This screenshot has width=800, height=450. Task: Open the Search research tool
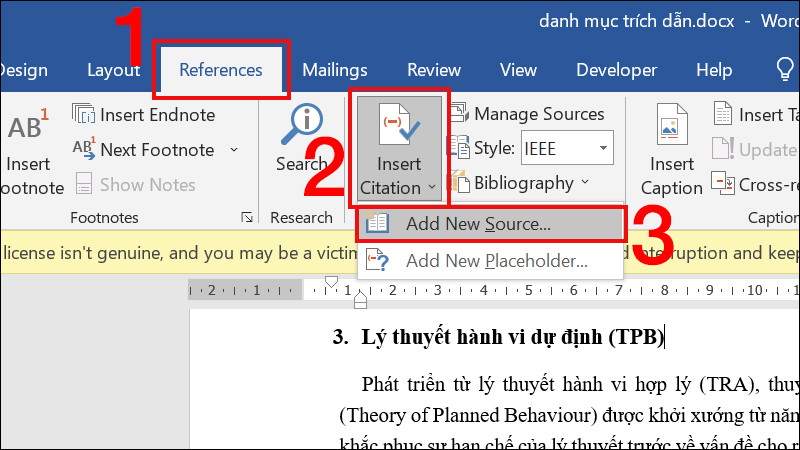(301, 126)
